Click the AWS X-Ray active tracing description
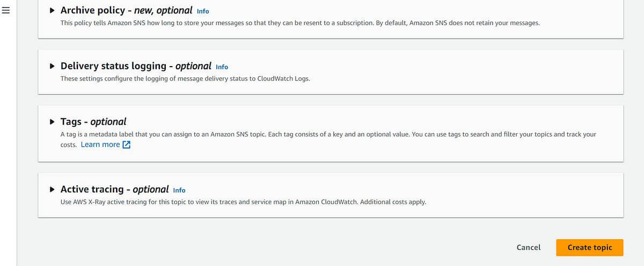The height and width of the screenshot is (266, 644). click(x=243, y=202)
